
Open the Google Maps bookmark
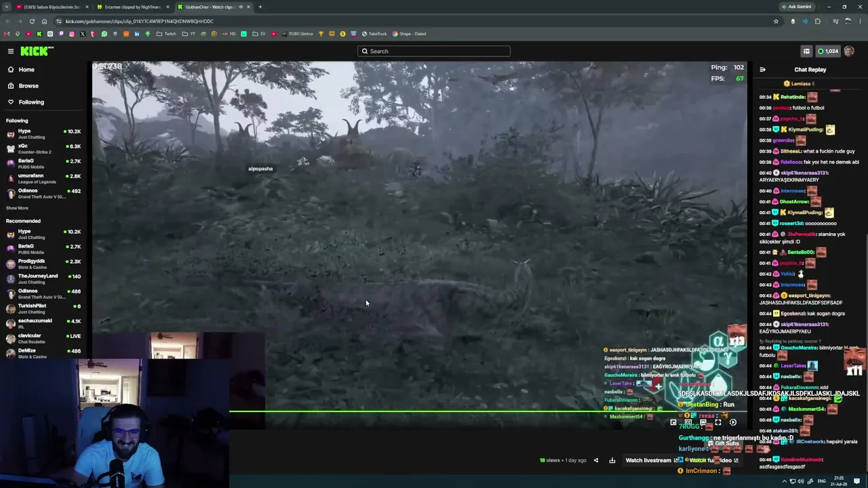(x=18, y=34)
